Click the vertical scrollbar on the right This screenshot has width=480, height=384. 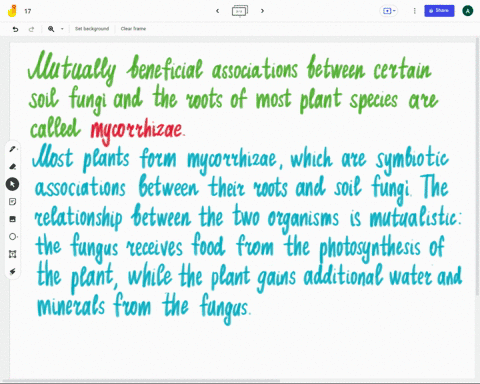pyautogui.click(x=478, y=167)
